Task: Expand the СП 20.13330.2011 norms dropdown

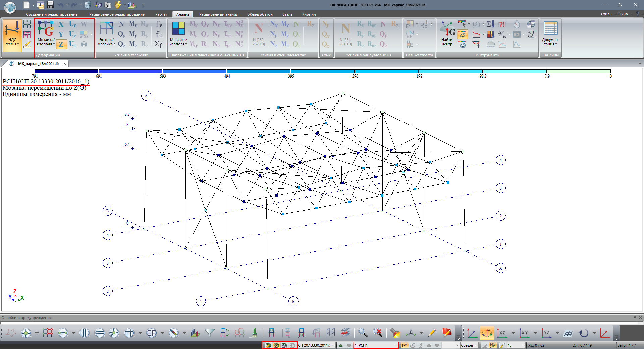Action: tap(333, 345)
